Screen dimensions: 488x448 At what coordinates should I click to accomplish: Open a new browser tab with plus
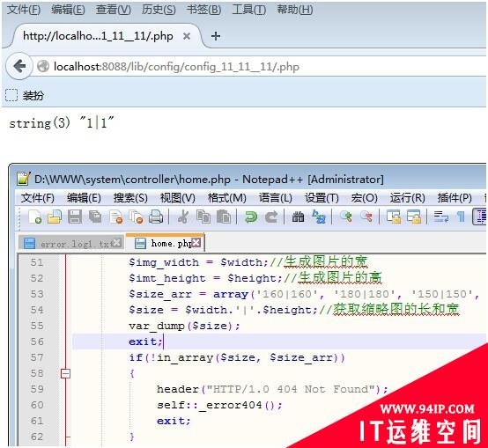[x=216, y=36]
